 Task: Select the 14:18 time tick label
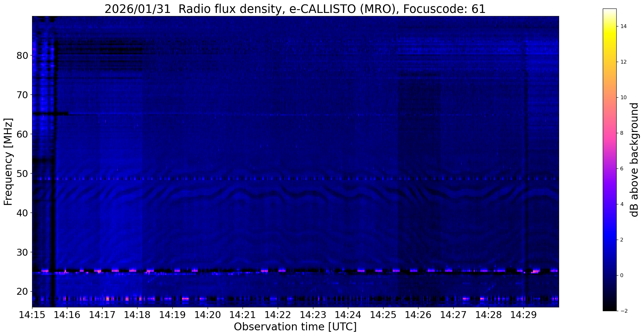coord(137,315)
